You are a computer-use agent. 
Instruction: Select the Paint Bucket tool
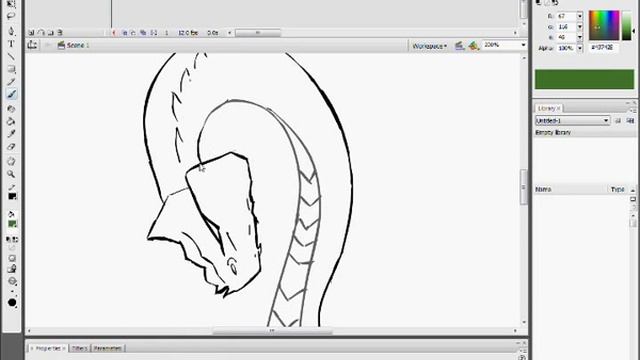click(x=11, y=121)
